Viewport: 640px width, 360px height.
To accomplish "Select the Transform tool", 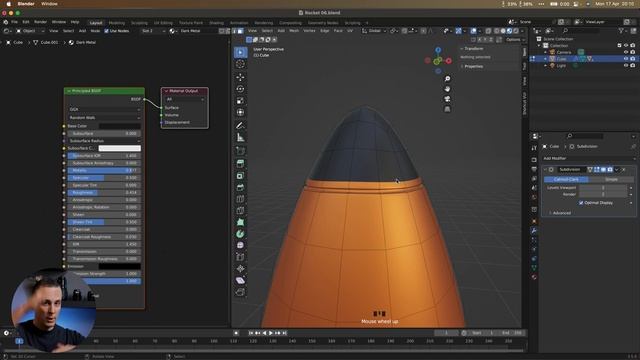I will [x=240, y=112].
